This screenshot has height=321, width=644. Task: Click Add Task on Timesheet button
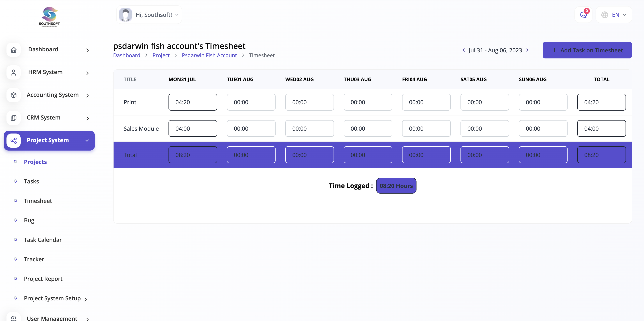587,50
